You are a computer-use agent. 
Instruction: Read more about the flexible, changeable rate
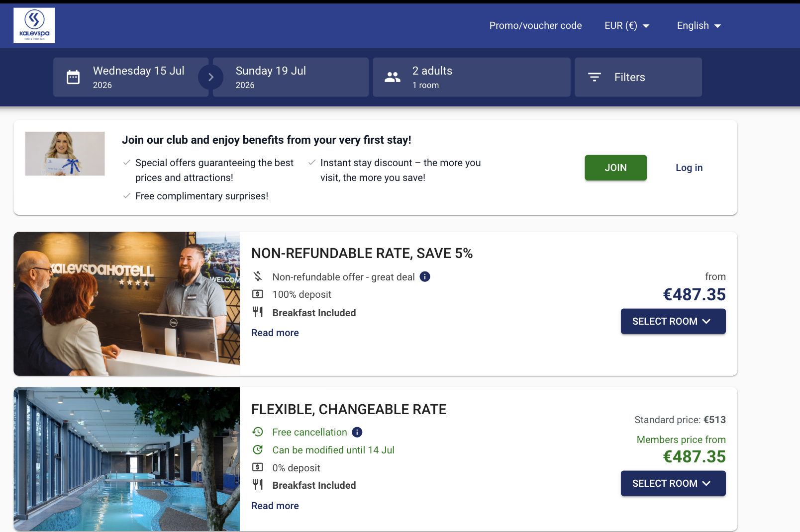[275, 506]
